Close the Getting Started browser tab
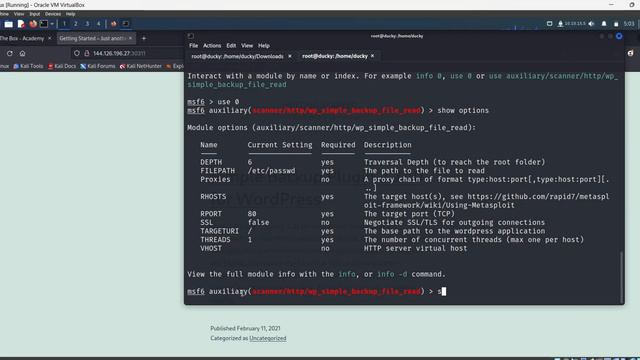 pyautogui.click(x=130, y=38)
